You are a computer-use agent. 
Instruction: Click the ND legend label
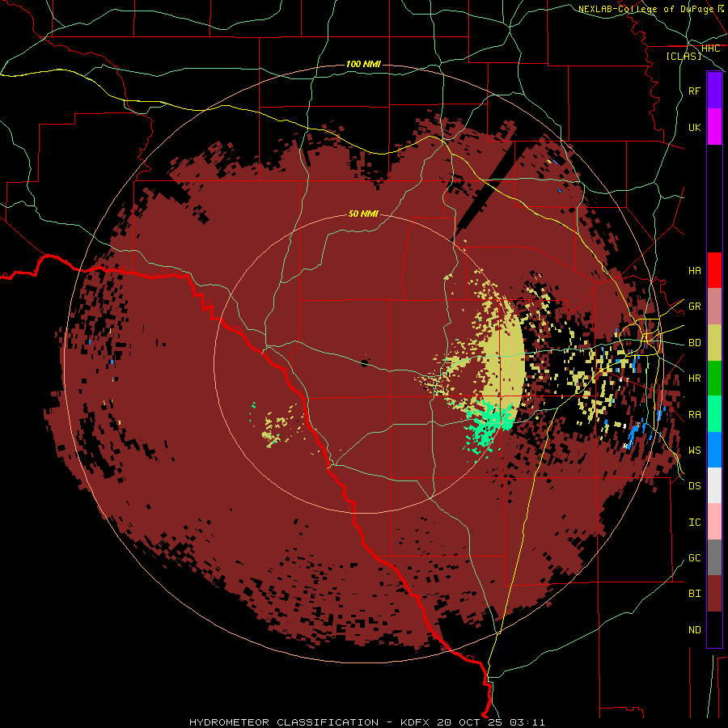coord(694,630)
